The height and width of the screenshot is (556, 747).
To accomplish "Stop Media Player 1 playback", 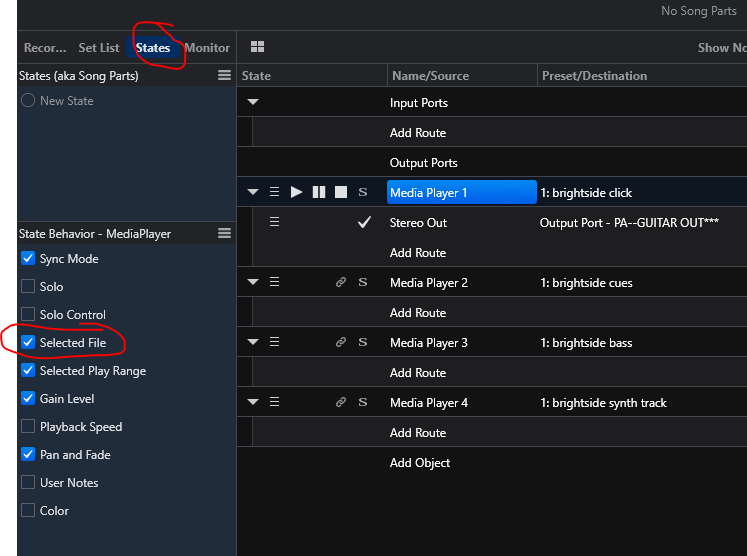I will click(341, 192).
